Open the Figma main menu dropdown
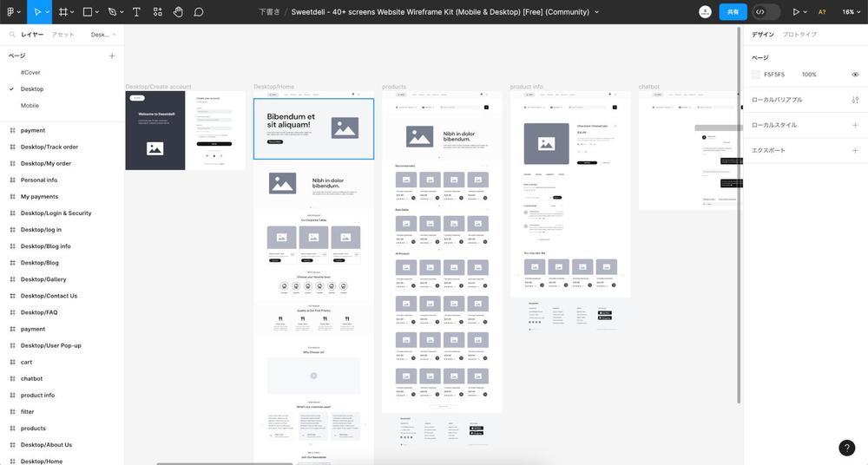This screenshot has height=465, width=868. click(13, 11)
